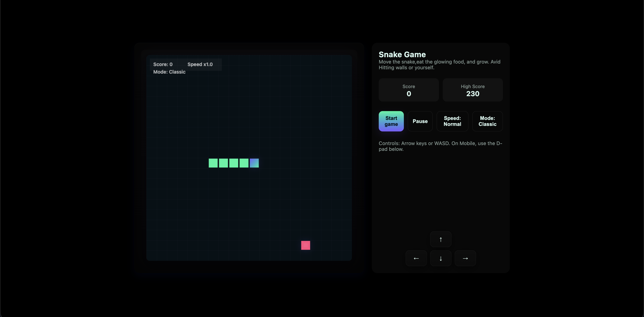Viewport: 644px width, 317px height.
Task: Click the Snake Game title
Action: tap(402, 54)
